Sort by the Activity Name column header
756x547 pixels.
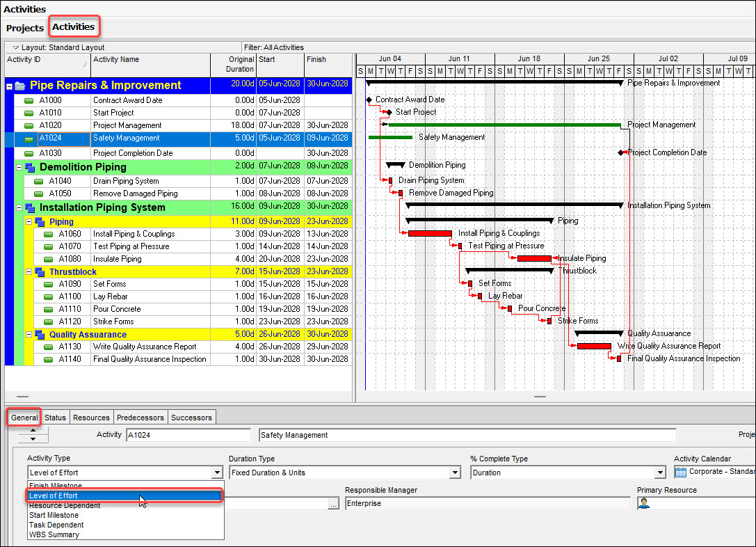(150, 65)
